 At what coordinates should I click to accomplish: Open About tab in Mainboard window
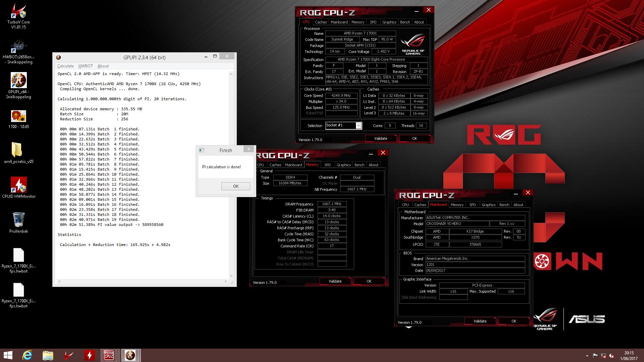(519, 205)
